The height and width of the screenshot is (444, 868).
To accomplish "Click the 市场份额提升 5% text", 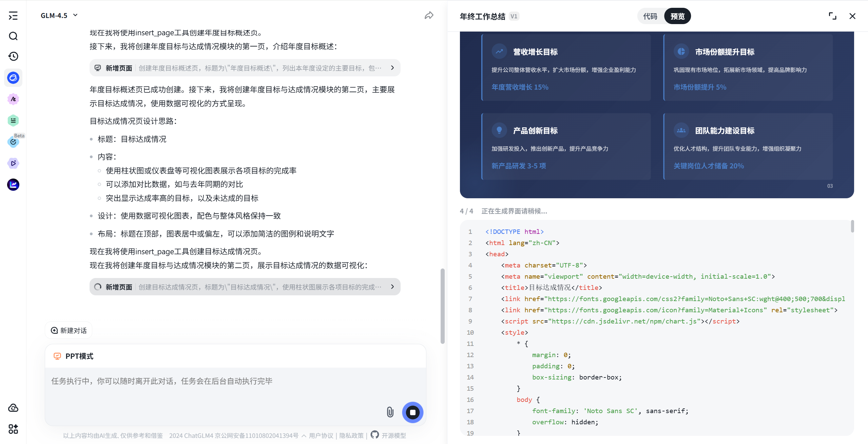I will click(700, 87).
